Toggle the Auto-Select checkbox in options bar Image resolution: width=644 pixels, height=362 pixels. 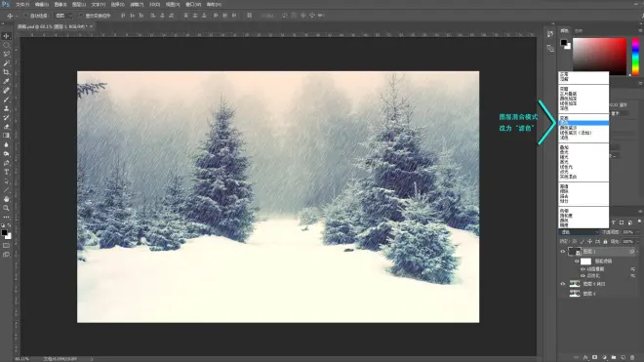coord(25,16)
